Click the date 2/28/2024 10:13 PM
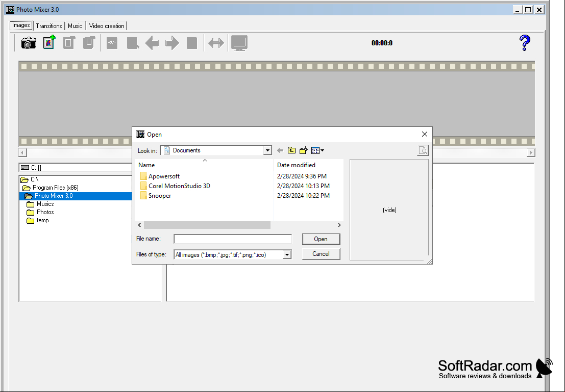 [303, 186]
